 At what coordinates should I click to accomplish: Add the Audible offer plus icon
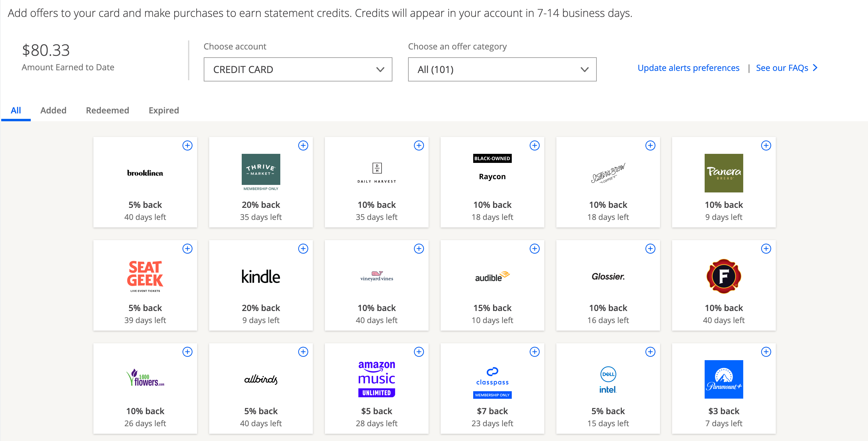coord(535,249)
